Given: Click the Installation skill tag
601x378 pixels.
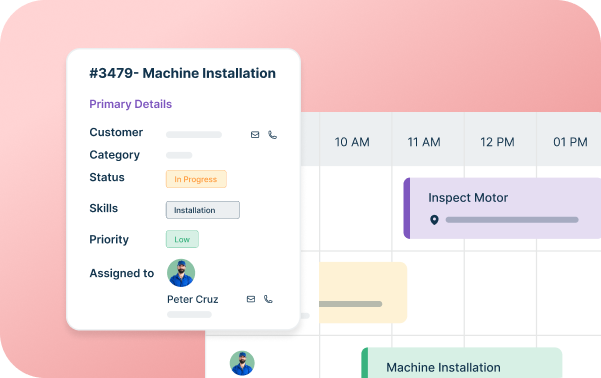Looking at the screenshot, I should click(x=203, y=210).
